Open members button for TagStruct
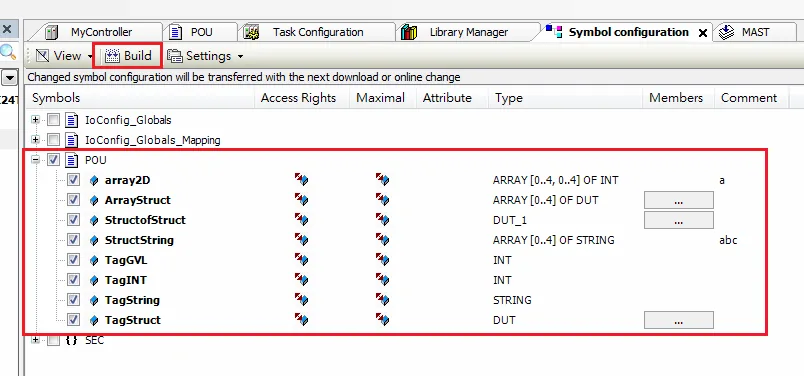This screenshot has height=376, width=804. click(x=678, y=320)
